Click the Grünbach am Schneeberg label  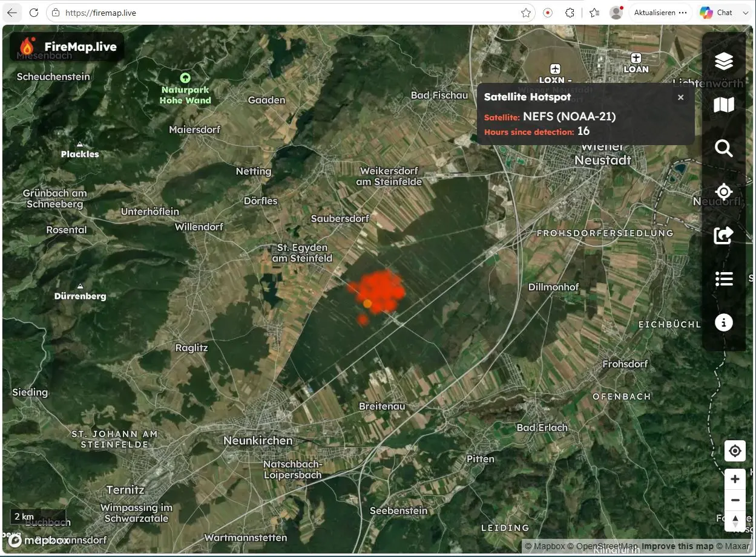[x=55, y=199]
